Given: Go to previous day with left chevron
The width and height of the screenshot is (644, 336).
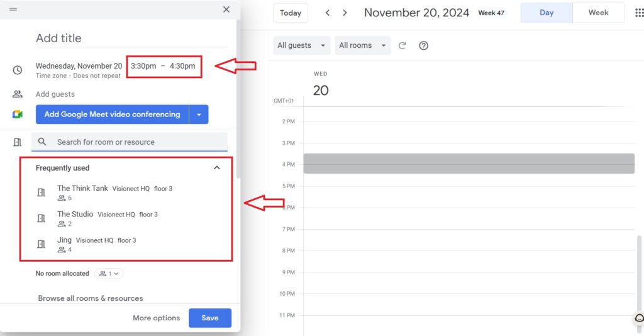Looking at the screenshot, I should pos(327,13).
